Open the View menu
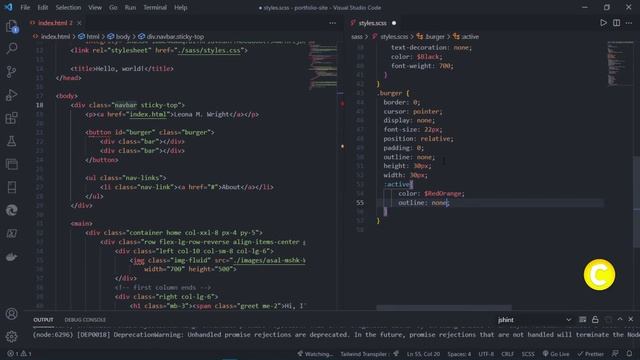 (x=95, y=7)
